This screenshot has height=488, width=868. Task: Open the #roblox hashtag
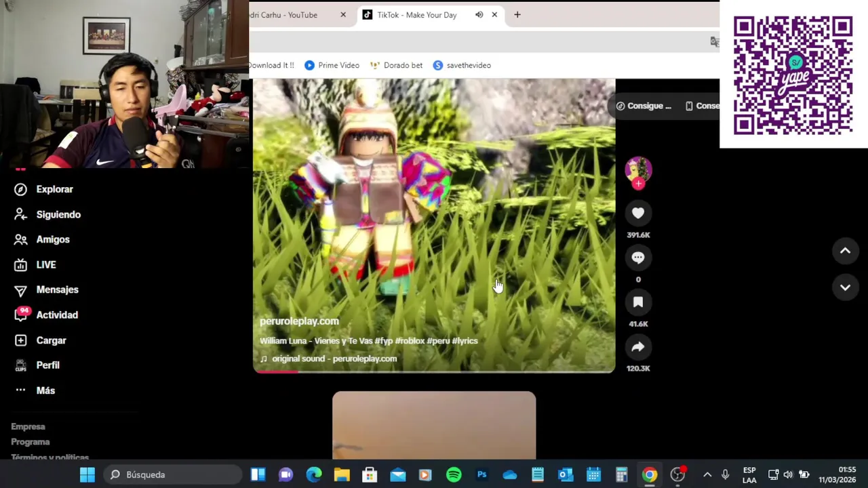pyautogui.click(x=411, y=341)
